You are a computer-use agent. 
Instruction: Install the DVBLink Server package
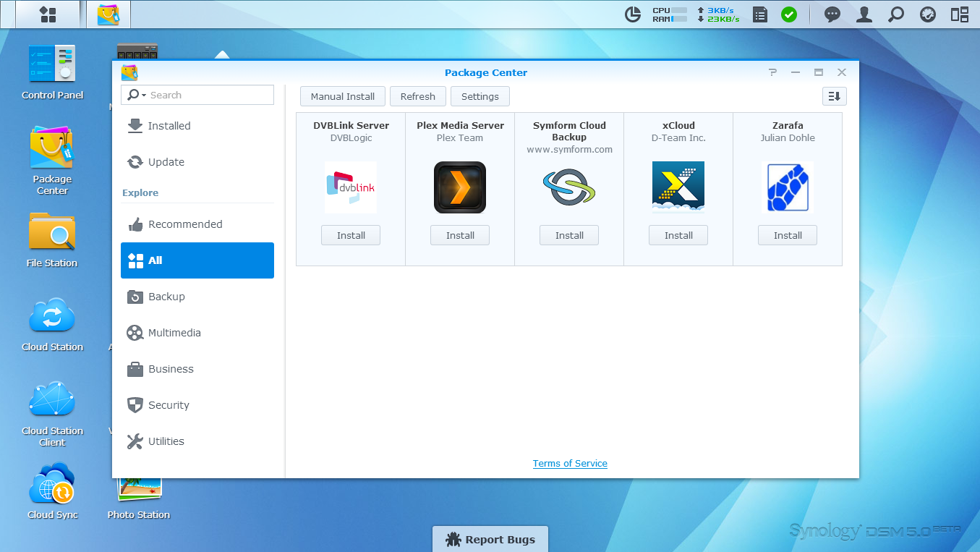click(351, 235)
